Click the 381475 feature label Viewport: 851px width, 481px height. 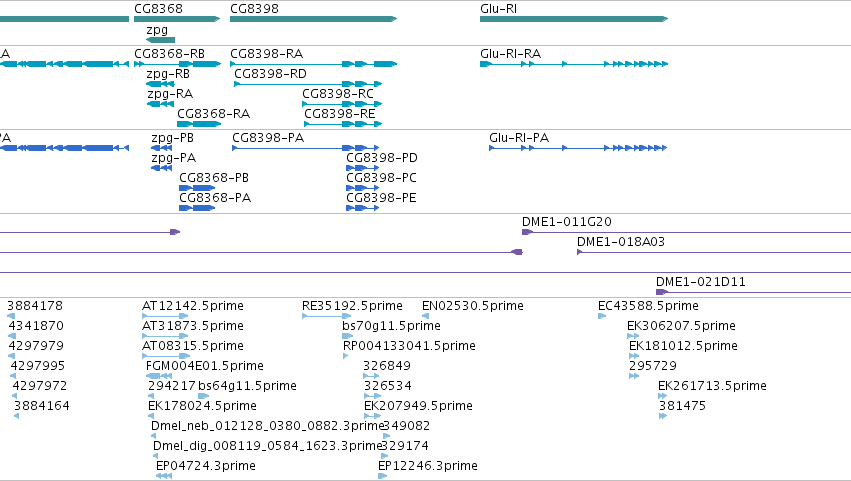pyautogui.click(x=682, y=407)
